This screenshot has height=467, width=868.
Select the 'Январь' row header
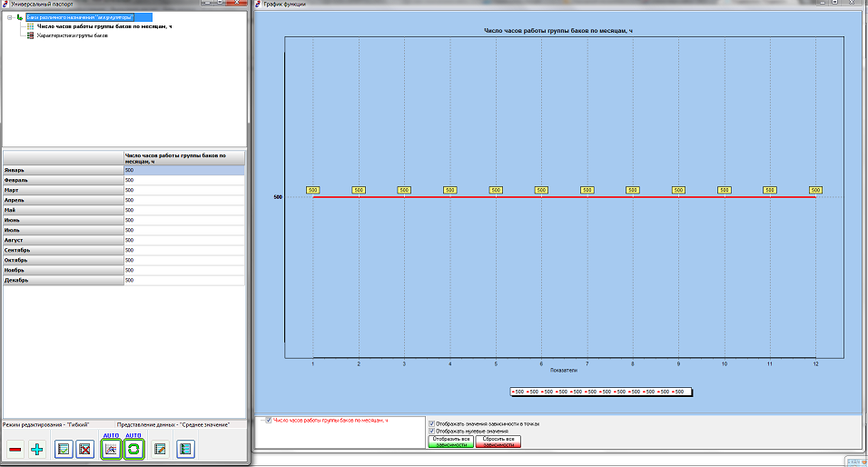coord(64,171)
